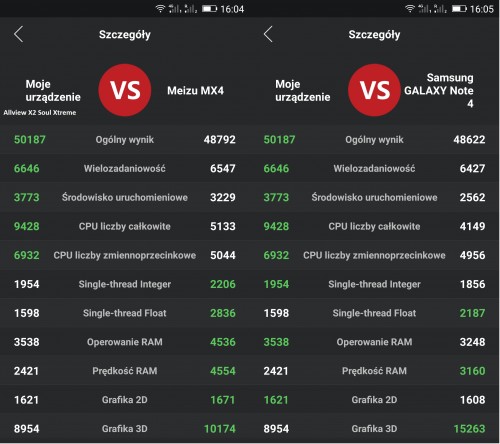Tap the back arrow on Samsung comparison screen
This screenshot has height=444, width=500.
pyautogui.click(x=268, y=34)
